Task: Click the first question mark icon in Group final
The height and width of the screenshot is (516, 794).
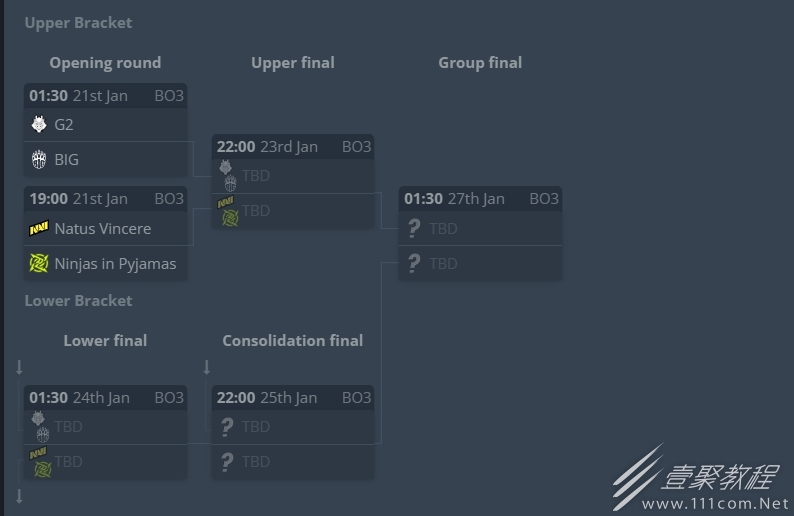Action: tap(414, 228)
